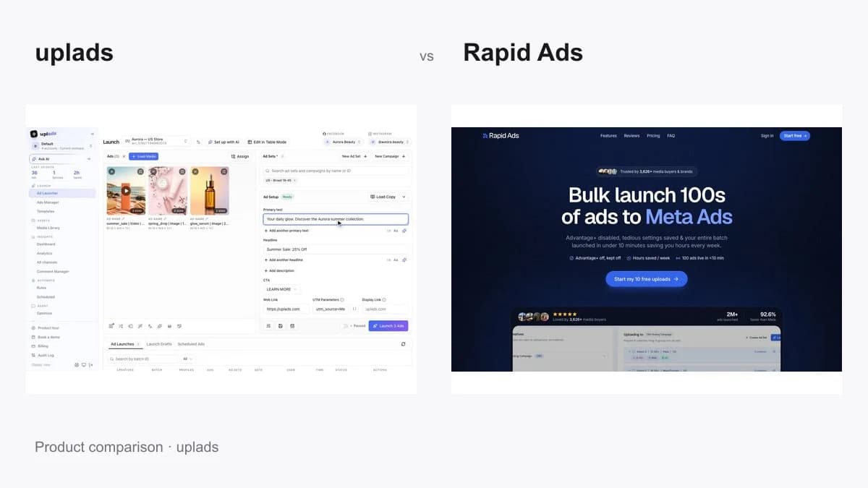Image resolution: width=868 pixels, height=488 pixels.
Task: Open the Aurora — US Store account dropdown
Action: pyautogui.click(x=156, y=142)
